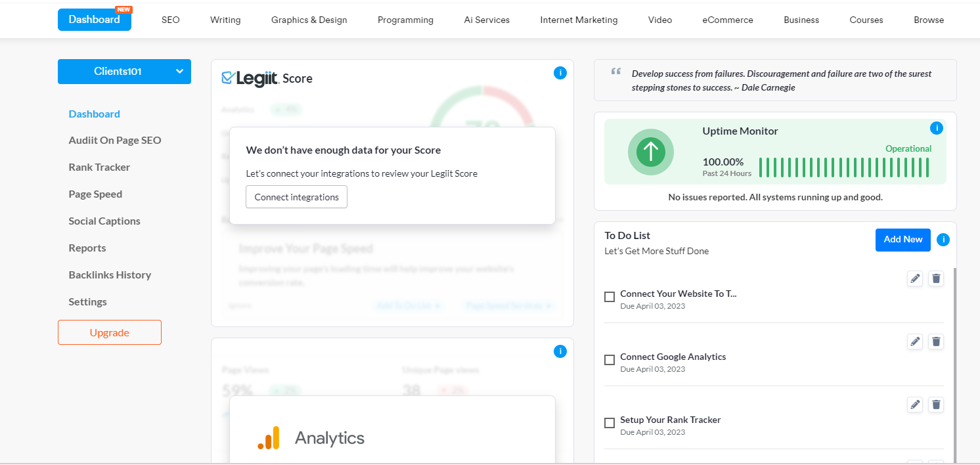Open the SEO menu
The height and width of the screenshot is (465, 980).
point(171,20)
